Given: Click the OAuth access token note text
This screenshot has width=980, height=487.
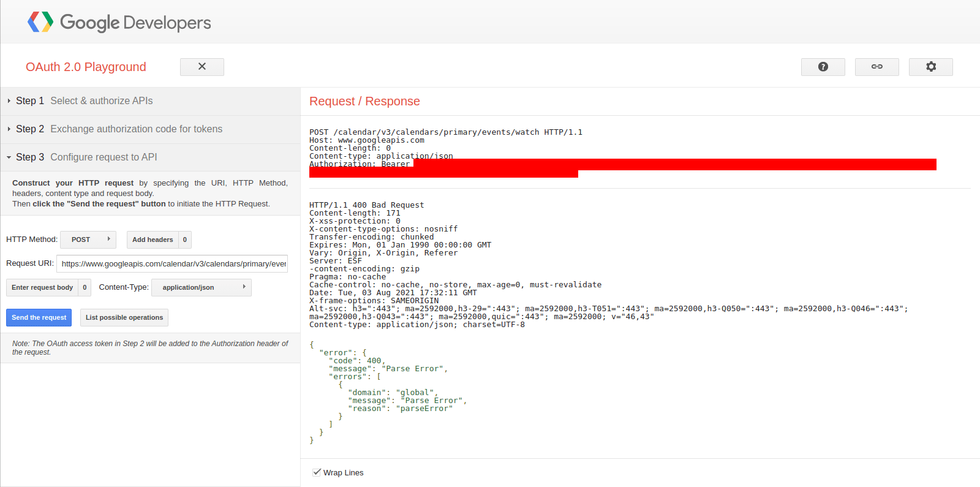Looking at the screenshot, I should click(x=150, y=348).
